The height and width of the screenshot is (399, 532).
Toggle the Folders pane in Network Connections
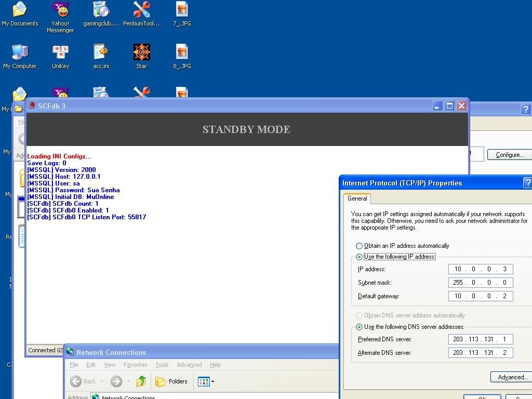[171, 381]
